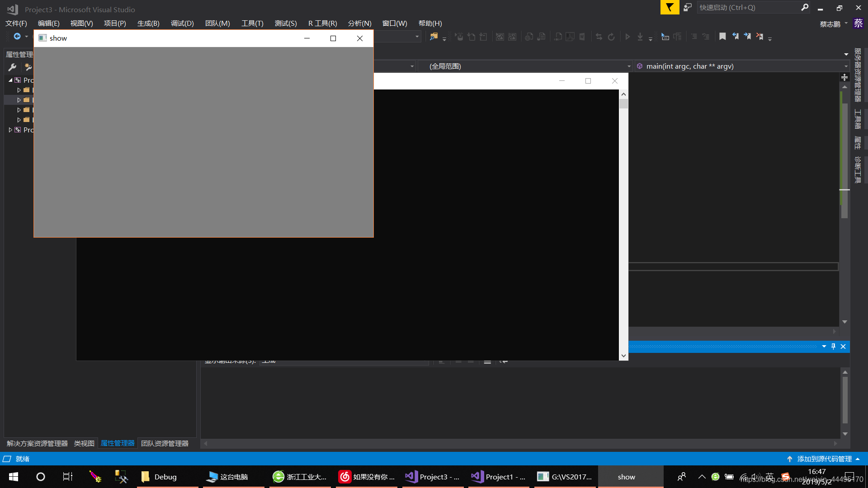The image size is (868, 488).
Task: Open the 视图(V) menu
Action: [x=81, y=23]
